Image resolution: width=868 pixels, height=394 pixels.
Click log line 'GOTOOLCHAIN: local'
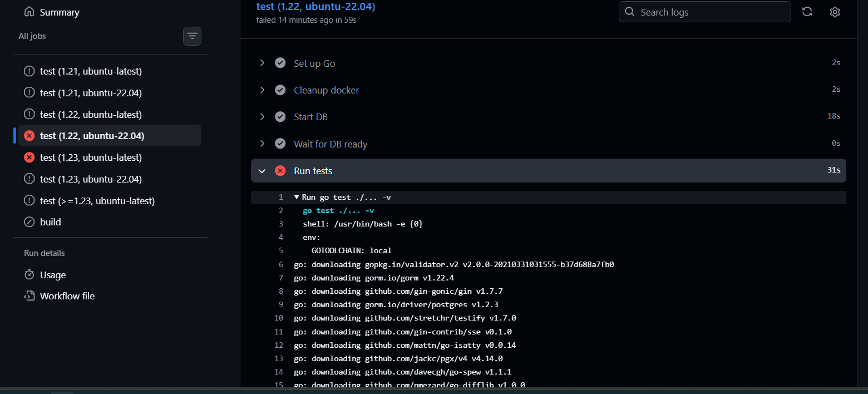(352, 251)
